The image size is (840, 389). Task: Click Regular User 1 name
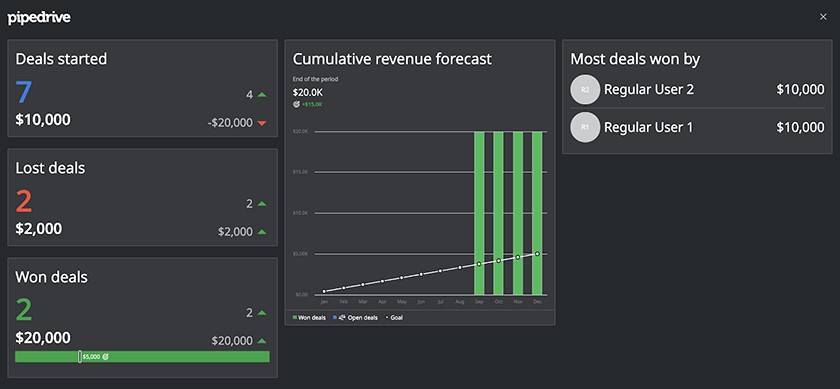click(x=648, y=128)
